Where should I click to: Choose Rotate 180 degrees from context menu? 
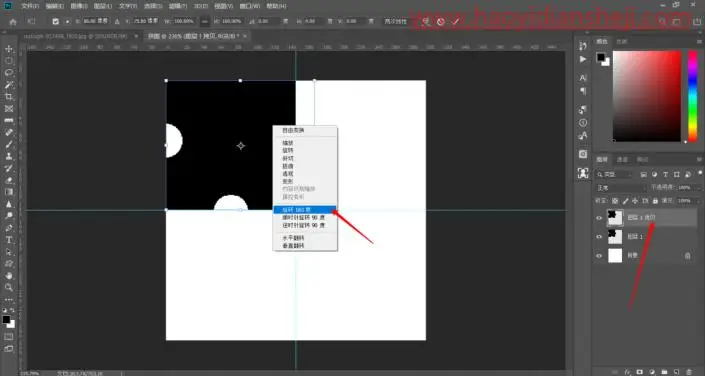(x=305, y=210)
